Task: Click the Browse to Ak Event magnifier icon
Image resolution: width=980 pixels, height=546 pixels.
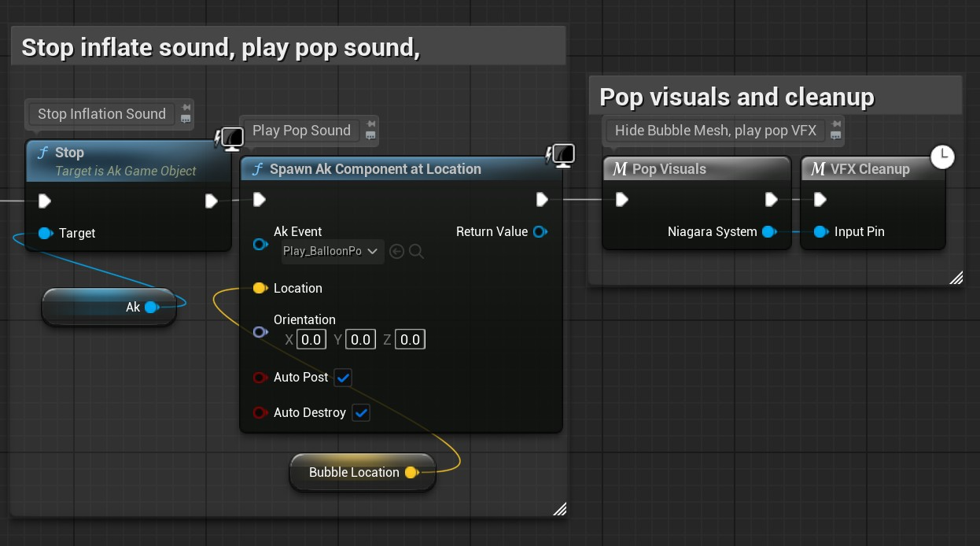Action: 416,252
